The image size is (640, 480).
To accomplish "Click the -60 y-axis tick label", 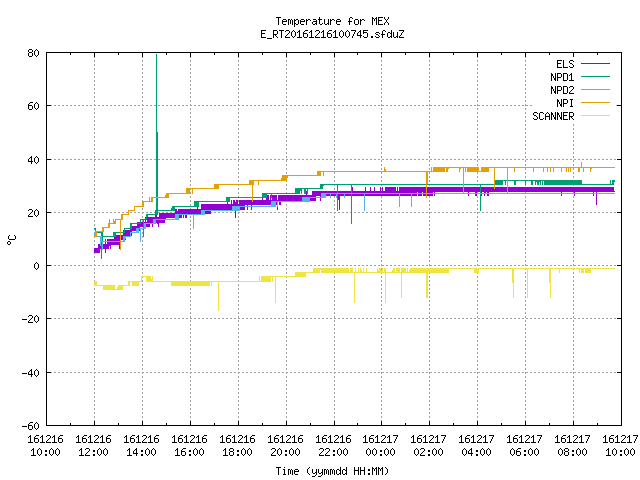I will [x=31, y=426].
